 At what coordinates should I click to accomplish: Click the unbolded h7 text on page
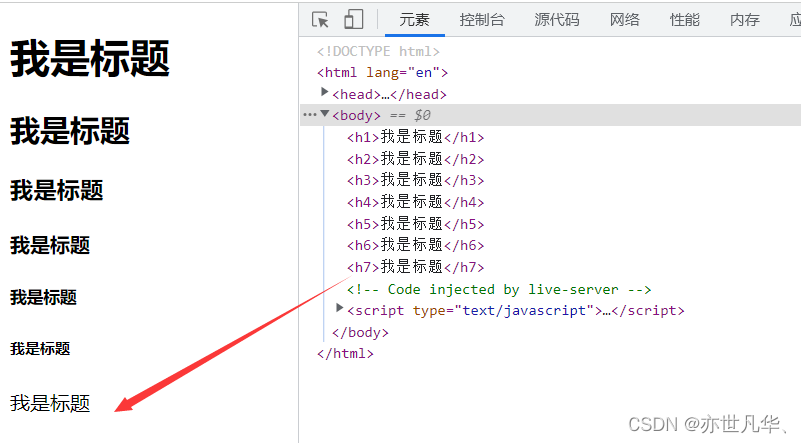point(50,404)
